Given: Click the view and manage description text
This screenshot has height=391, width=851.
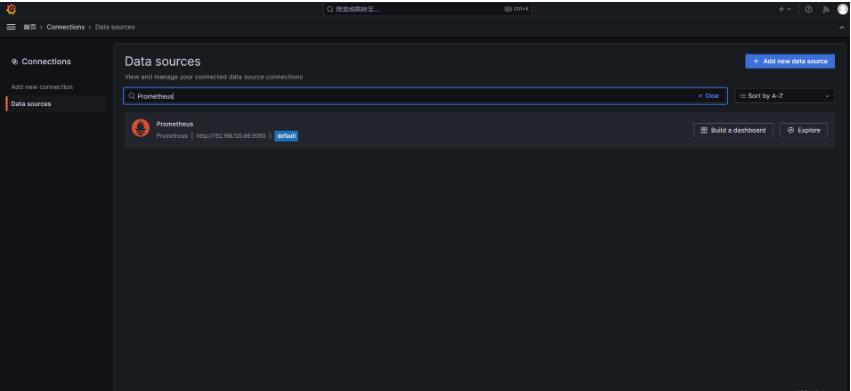Looking at the screenshot, I should [213, 77].
